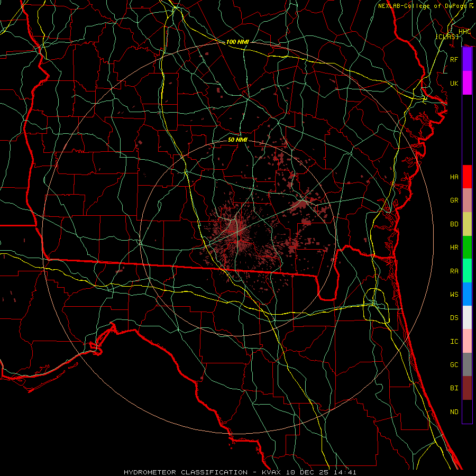Pick the RA mint-green legend swatch
Screen dimensions: 476x476
467,271
